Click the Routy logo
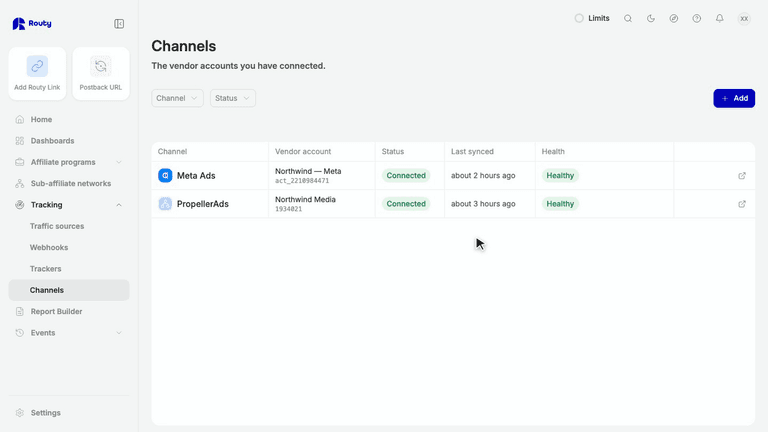Image resolution: width=768 pixels, height=432 pixels. pyautogui.click(x=32, y=24)
